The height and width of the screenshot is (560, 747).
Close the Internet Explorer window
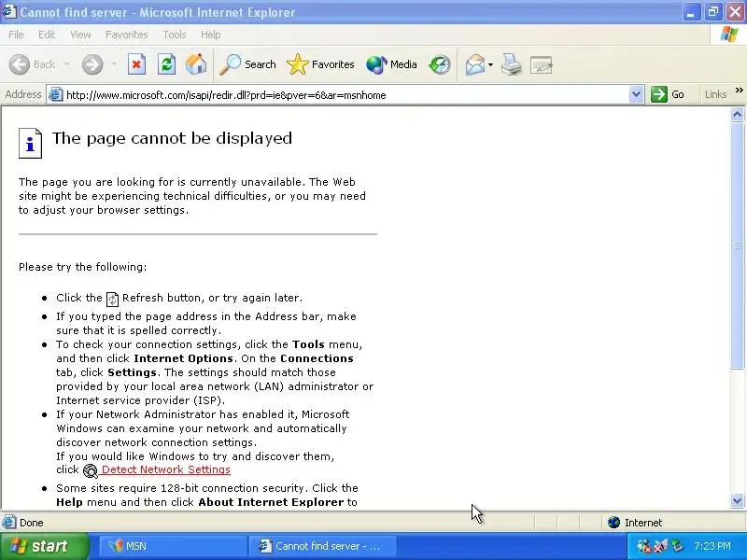(x=735, y=12)
